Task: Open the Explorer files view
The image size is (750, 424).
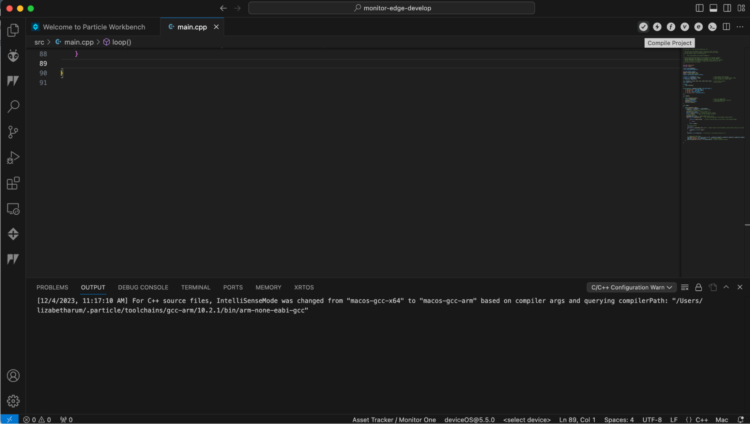Action: point(13,30)
